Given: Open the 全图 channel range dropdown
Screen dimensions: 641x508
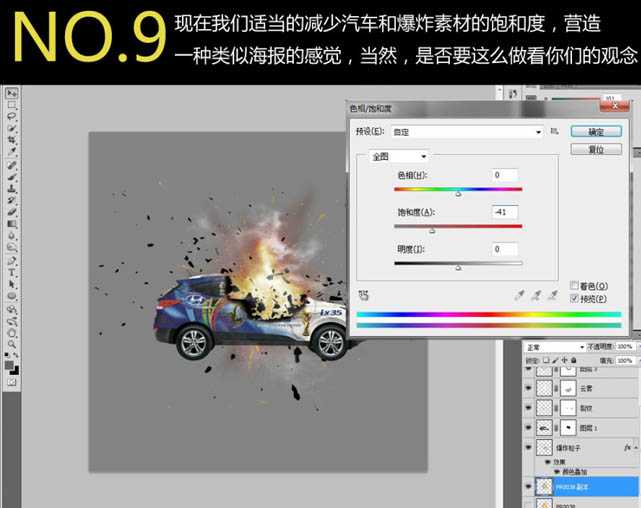Looking at the screenshot, I should 399,156.
